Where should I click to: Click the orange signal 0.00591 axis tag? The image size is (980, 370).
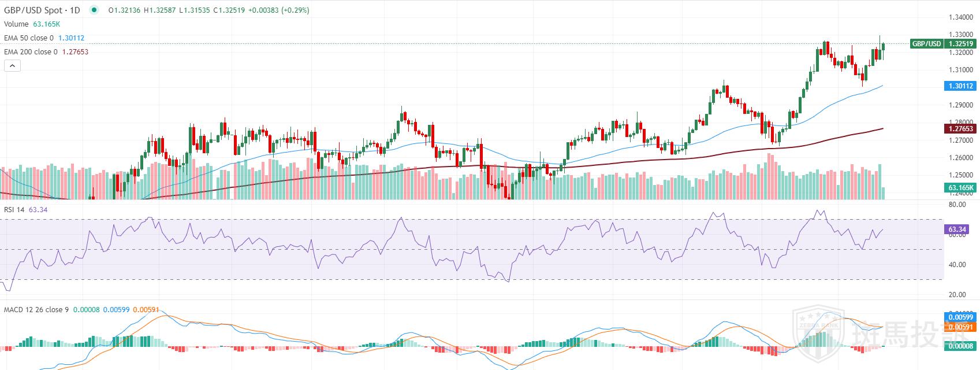[961, 327]
